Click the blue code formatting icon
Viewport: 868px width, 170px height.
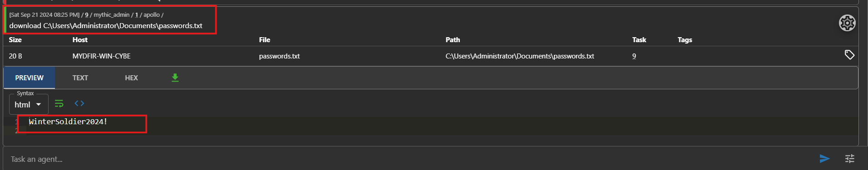click(x=79, y=103)
